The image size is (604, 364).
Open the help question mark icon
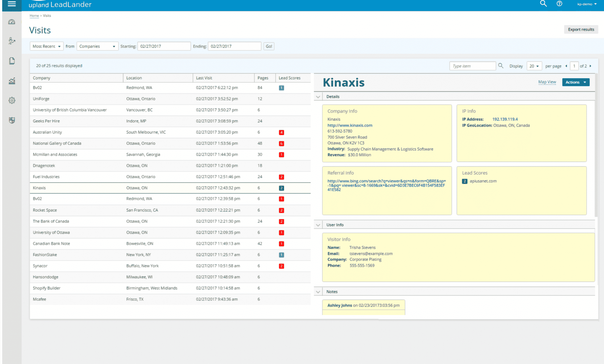559,4
